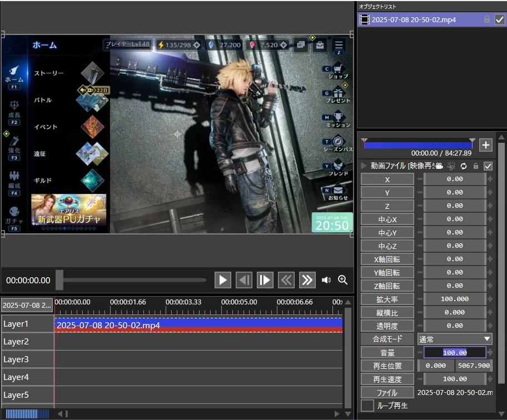Click the minus stepper beside 透明度 value

pos(420,326)
